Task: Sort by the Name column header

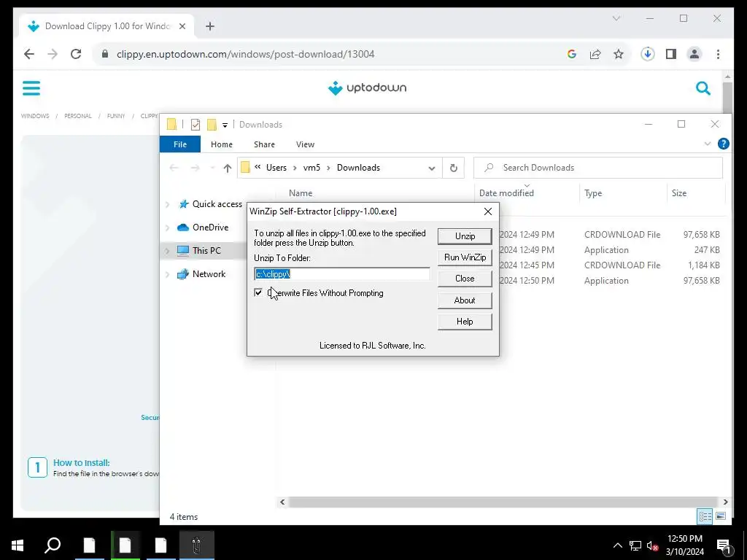Action: [301, 192]
